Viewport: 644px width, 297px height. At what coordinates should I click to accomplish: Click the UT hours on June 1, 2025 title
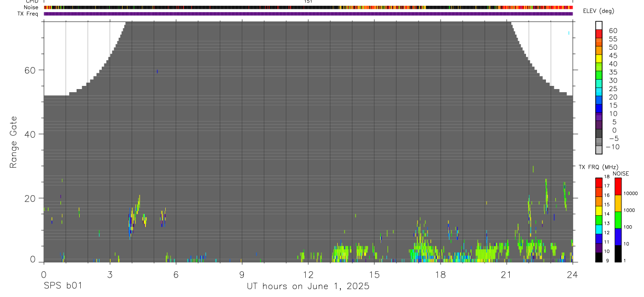pos(308,287)
